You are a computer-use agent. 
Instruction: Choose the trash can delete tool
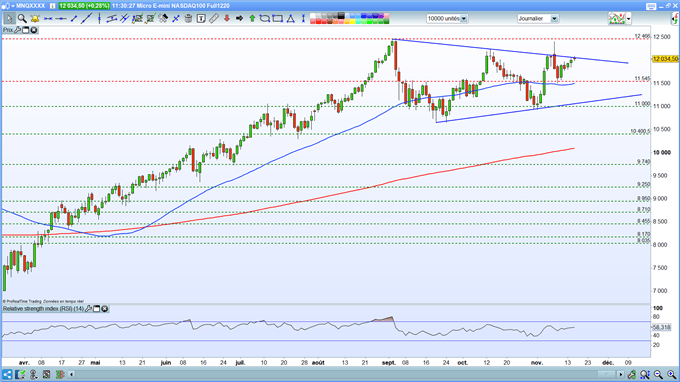pos(188,18)
